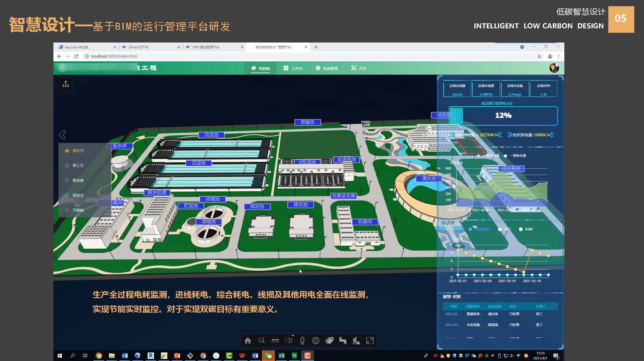Open Revit from the taskbar
The image size is (644, 361).
pos(150,356)
